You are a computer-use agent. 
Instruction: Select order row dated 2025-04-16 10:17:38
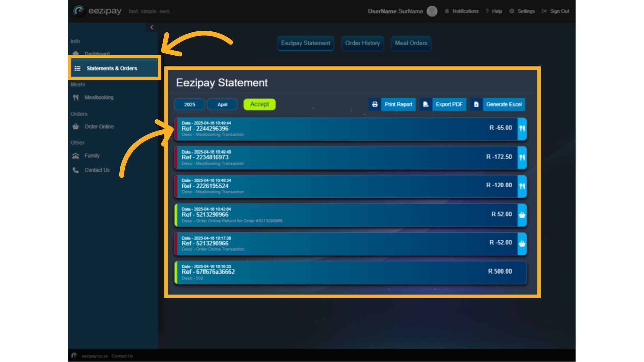pyautogui.click(x=351, y=244)
